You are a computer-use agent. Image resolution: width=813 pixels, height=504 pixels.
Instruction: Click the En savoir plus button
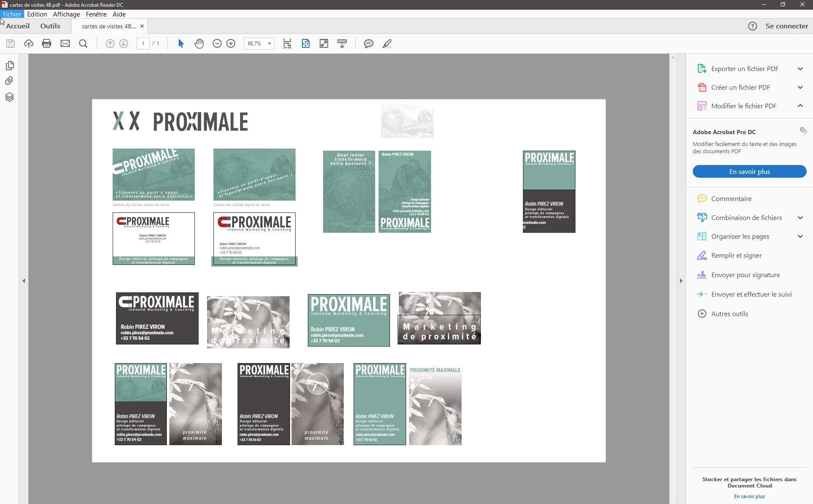749,171
